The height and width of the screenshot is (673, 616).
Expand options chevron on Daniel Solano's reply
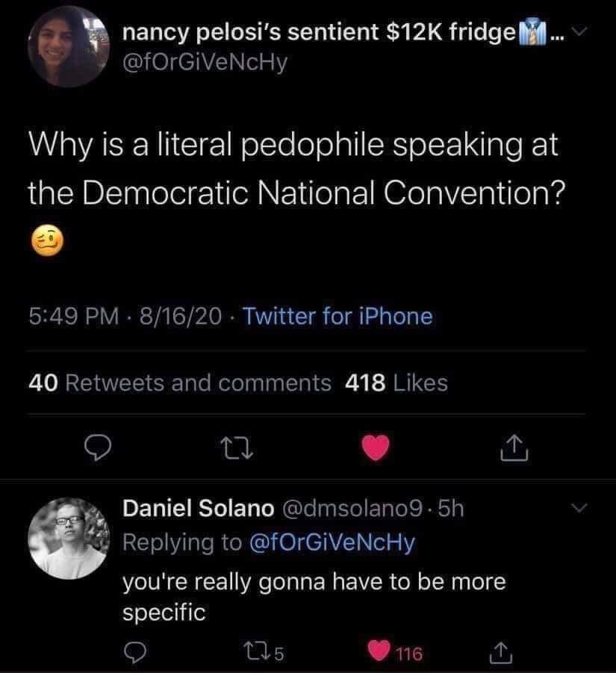pos(578,509)
